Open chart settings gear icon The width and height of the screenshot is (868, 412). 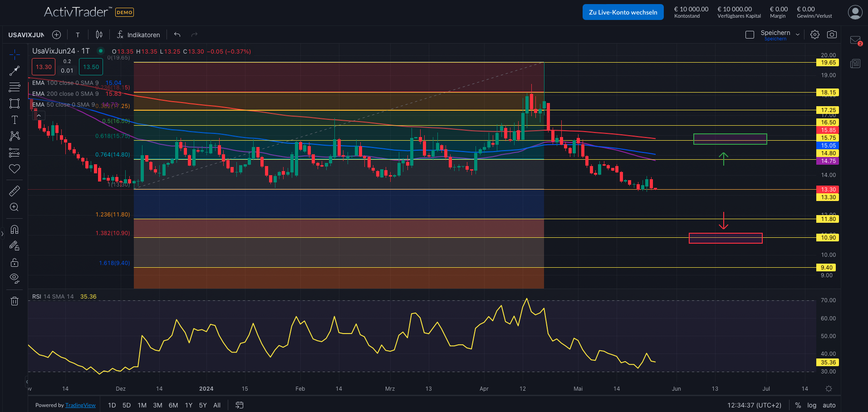click(815, 34)
